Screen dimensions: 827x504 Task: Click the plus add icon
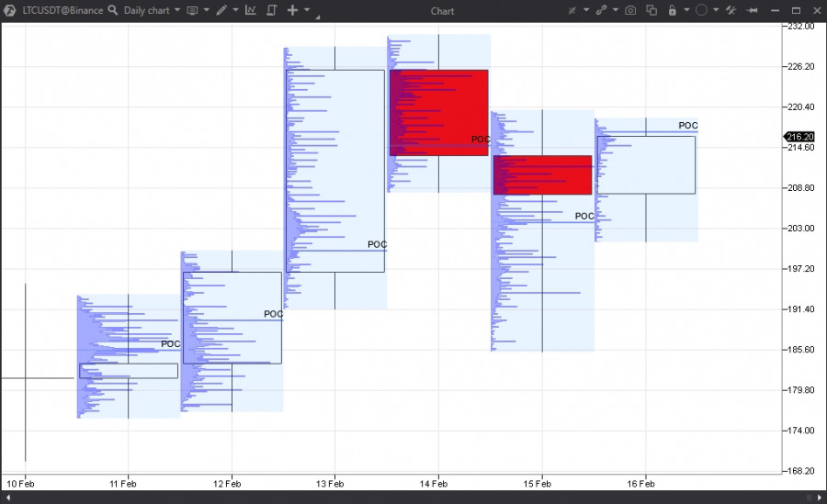[292, 10]
